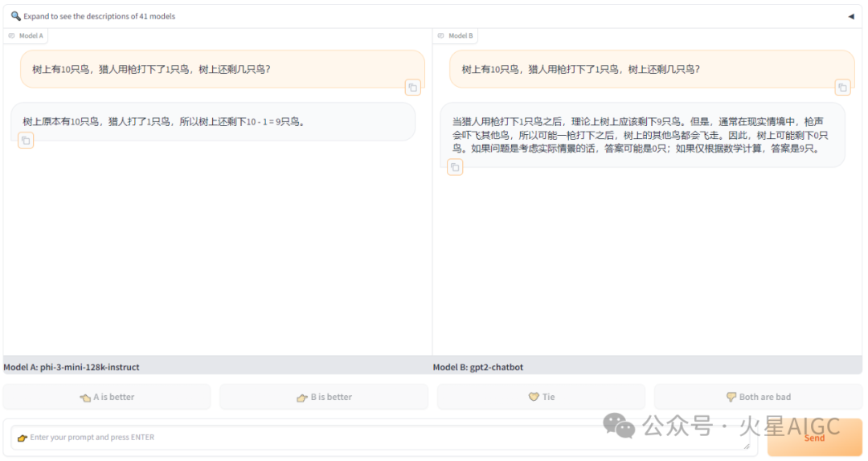This screenshot has width=868, height=461.
Task: Click the pointing-hand icon in prompt field
Action: click(x=23, y=438)
